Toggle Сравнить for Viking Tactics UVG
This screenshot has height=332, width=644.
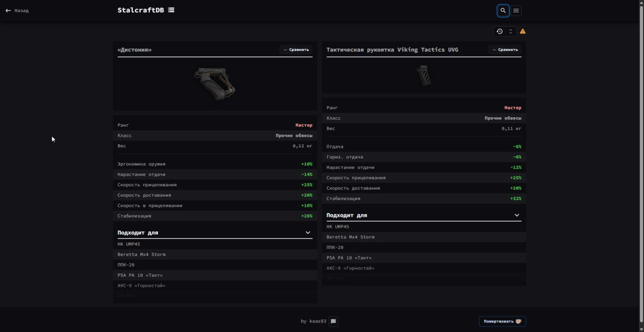click(x=505, y=50)
